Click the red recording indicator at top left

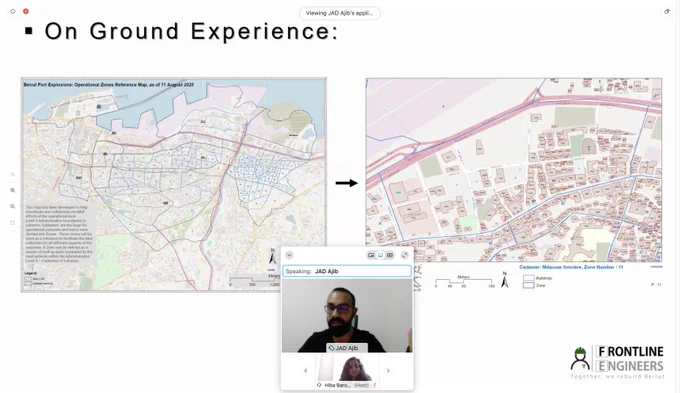pos(26,11)
